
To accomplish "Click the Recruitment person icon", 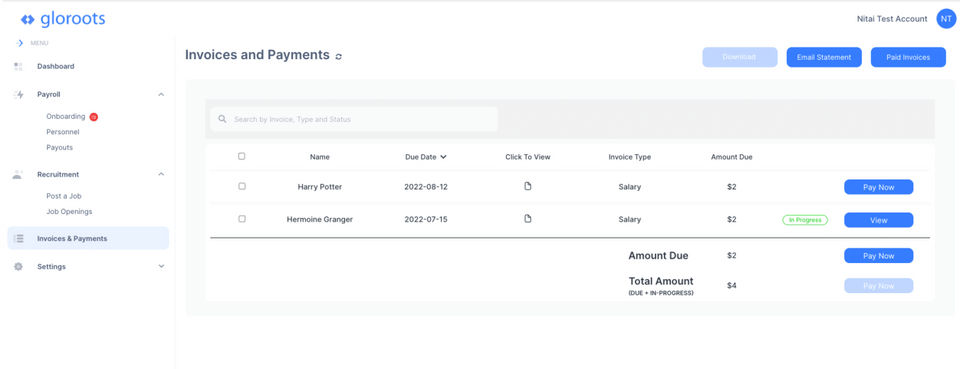I will pyautogui.click(x=18, y=174).
